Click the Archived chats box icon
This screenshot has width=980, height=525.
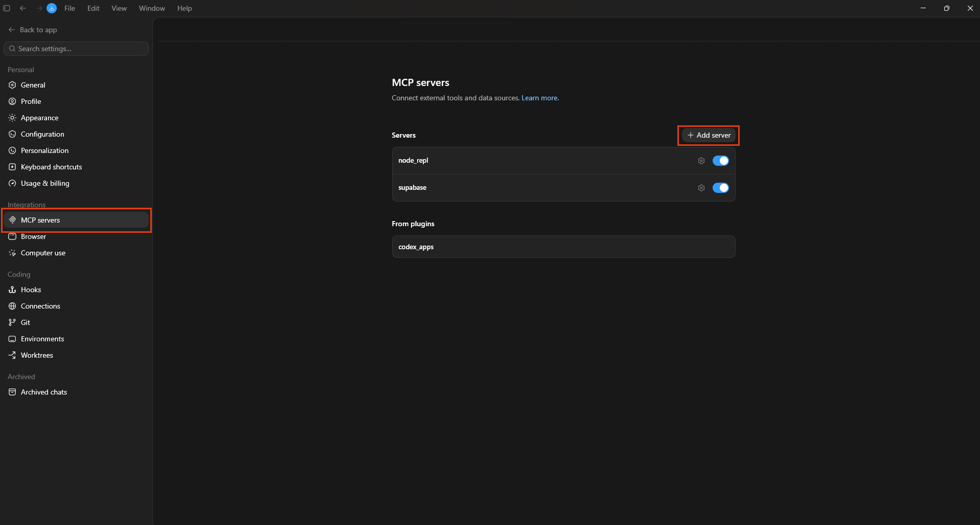(x=12, y=392)
